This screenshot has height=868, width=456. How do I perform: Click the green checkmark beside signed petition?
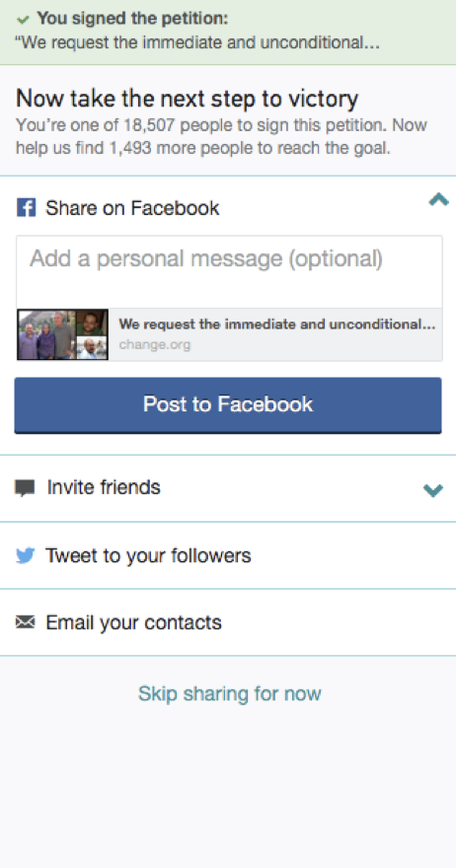[x=23, y=20]
